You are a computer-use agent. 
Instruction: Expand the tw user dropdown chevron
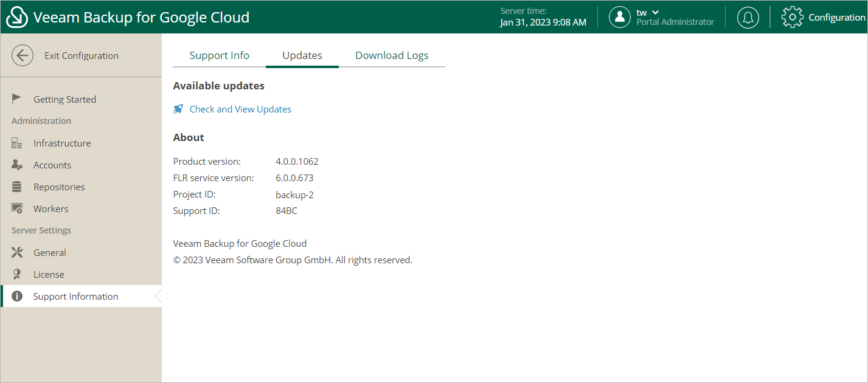[656, 12]
